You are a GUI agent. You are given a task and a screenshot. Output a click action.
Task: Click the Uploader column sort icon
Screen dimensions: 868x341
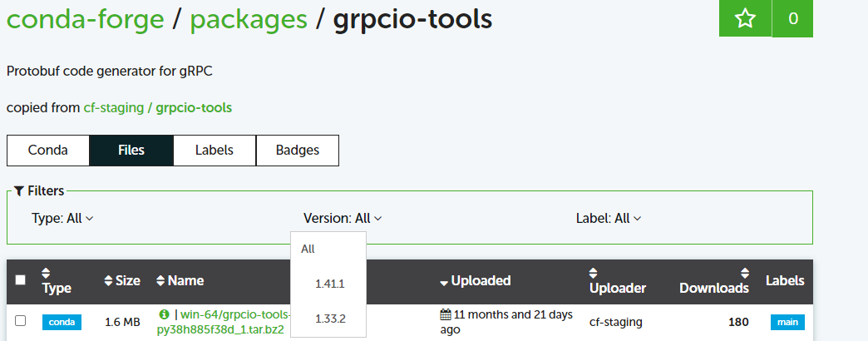(x=593, y=273)
